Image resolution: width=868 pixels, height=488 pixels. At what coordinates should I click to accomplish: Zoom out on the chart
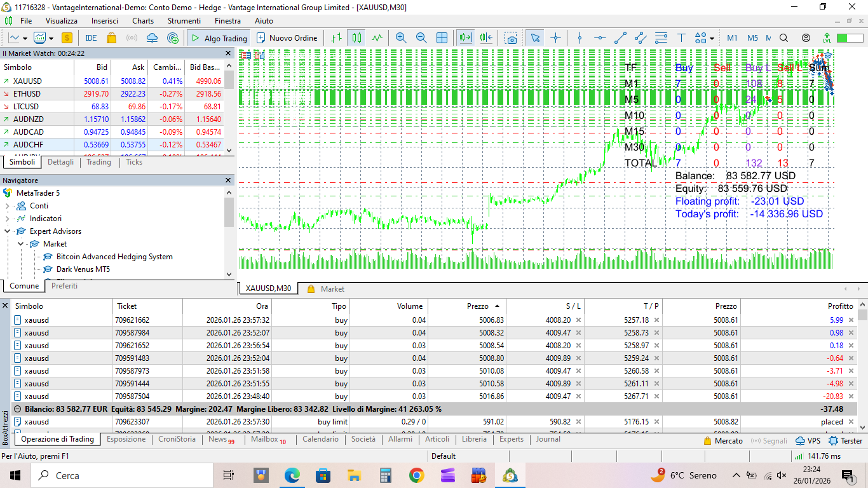pyautogui.click(x=421, y=38)
